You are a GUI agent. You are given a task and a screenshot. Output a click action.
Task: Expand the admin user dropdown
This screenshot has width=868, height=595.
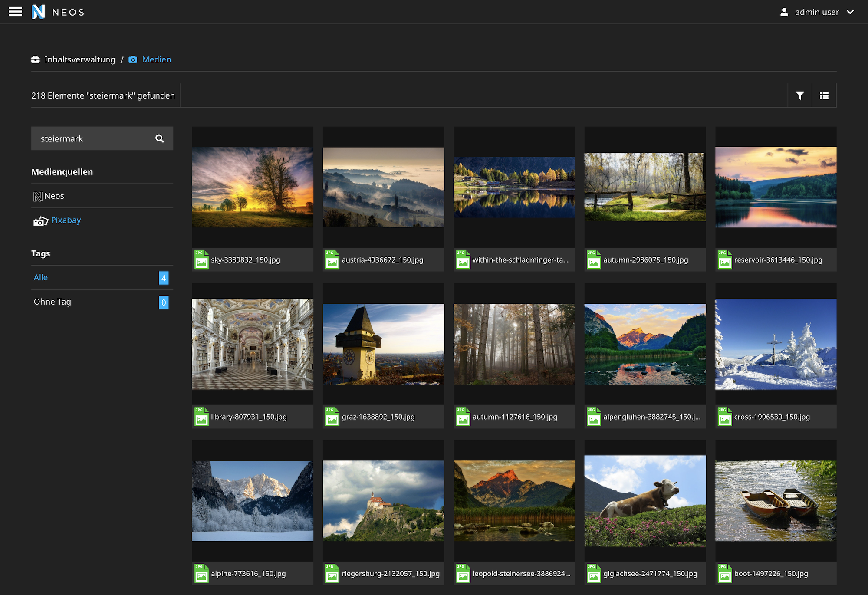pyautogui.click(x=816, y=12)
